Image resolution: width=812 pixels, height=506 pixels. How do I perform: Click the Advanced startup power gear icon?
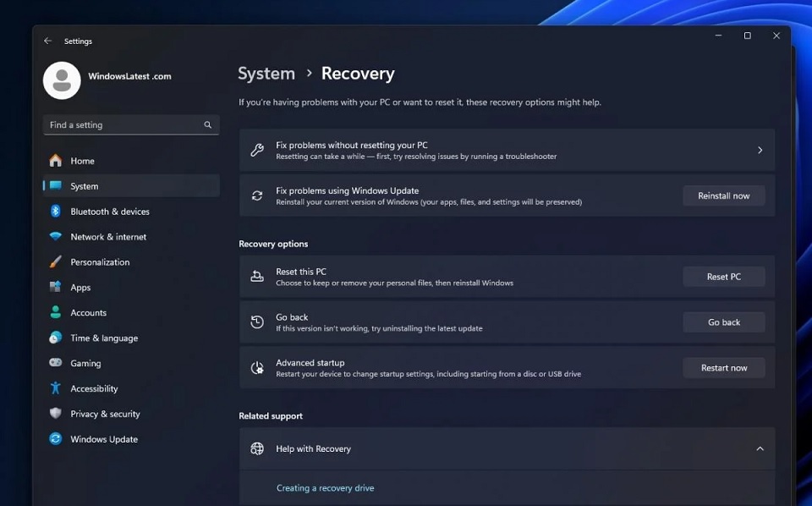257,368
